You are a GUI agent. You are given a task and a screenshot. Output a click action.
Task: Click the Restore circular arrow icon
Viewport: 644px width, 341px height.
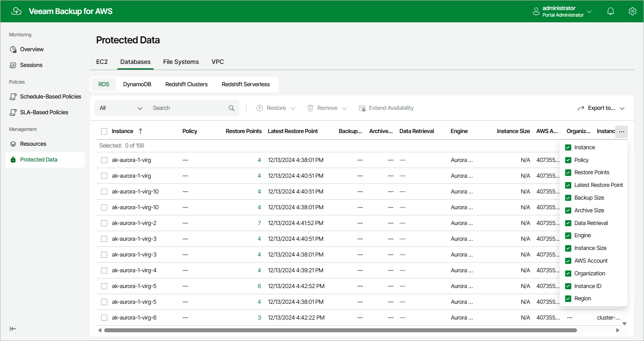click(x=259, y=108)
